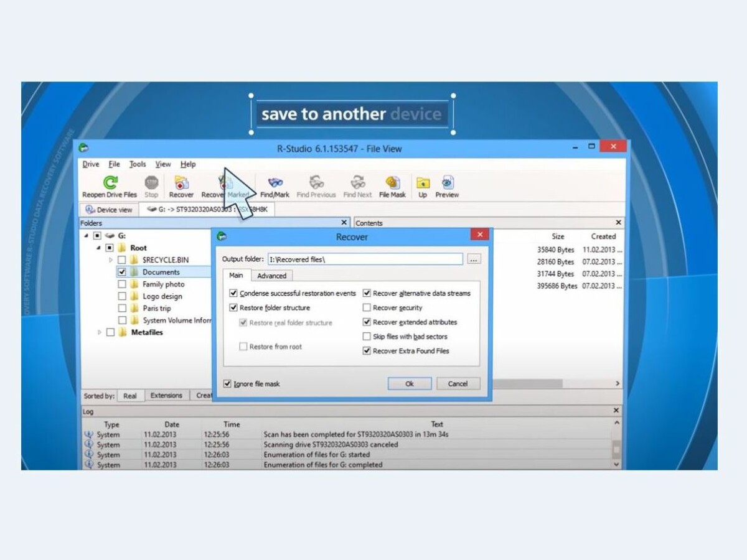Click the Metafiles folder icon

tap(123, 332)
